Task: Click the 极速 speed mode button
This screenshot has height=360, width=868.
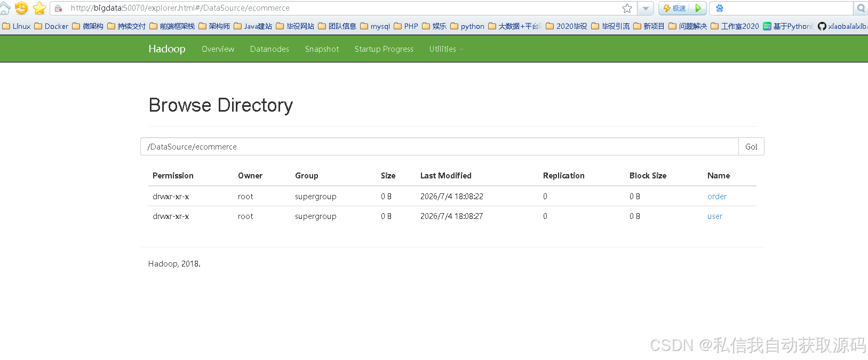Action: 674,9
